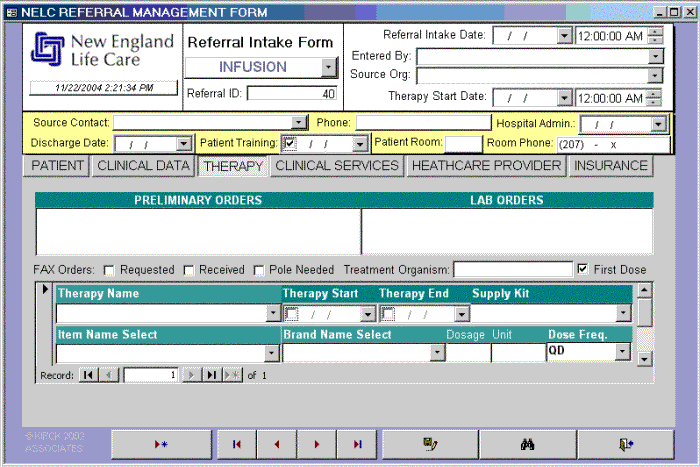Check the FAX Orders Received box

[x=189, y=270]
